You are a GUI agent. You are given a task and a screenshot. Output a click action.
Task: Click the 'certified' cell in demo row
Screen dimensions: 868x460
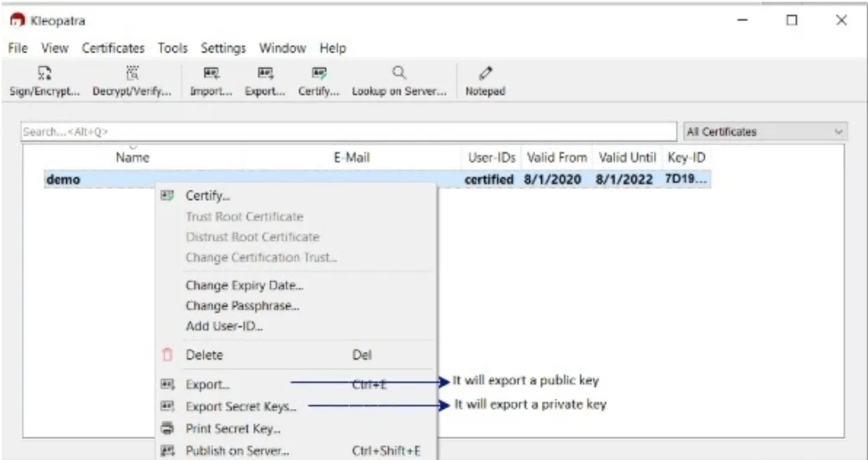(489, 179)
